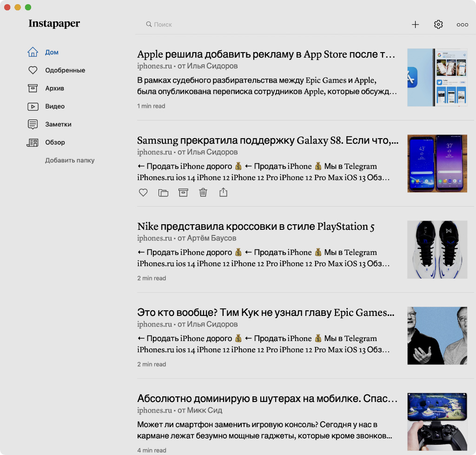The width and height of the screenshot is (476, 455).
Task: Open Заметки notes section
Action: (x=58, y=125)
